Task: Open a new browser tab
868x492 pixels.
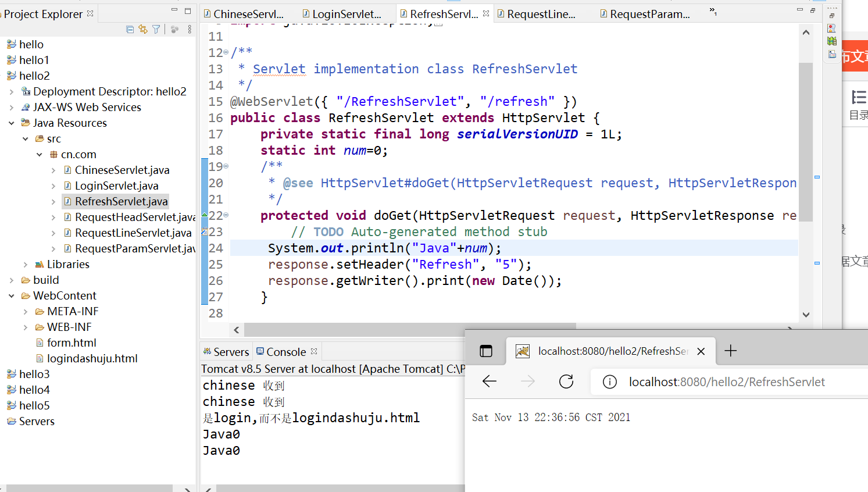Action: (x=731, y=351)
